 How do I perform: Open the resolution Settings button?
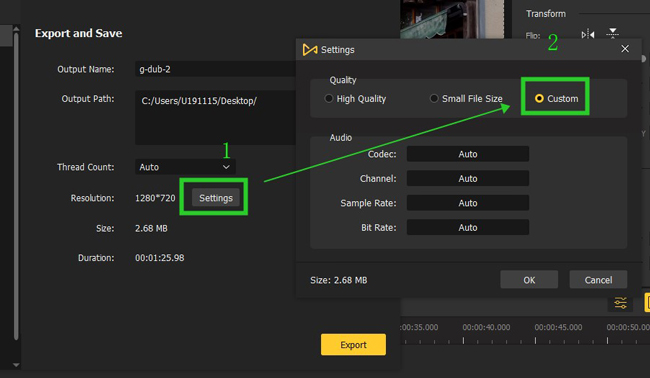point(216,198)
